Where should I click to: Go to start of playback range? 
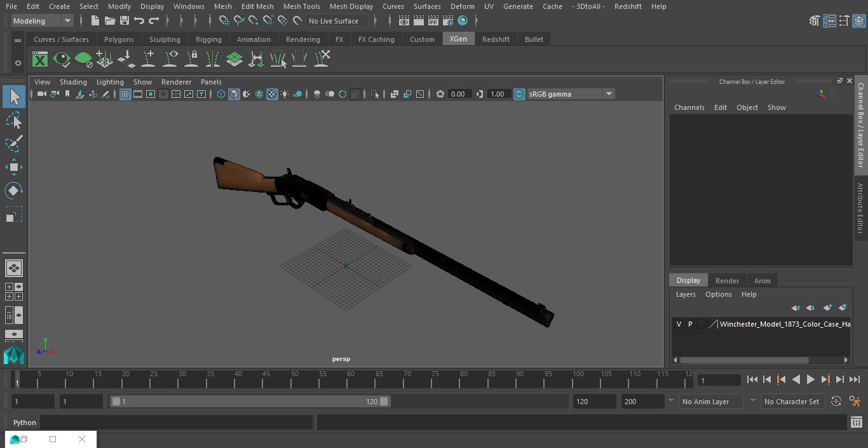click(752, 379)
